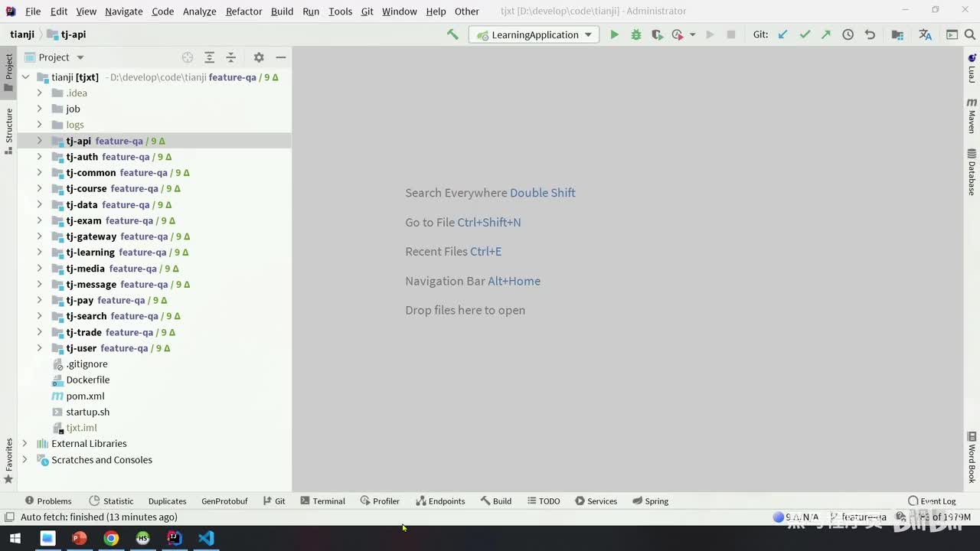Expand the tj-api module
This screenshot has width=980, height=551.
(39, 141)
